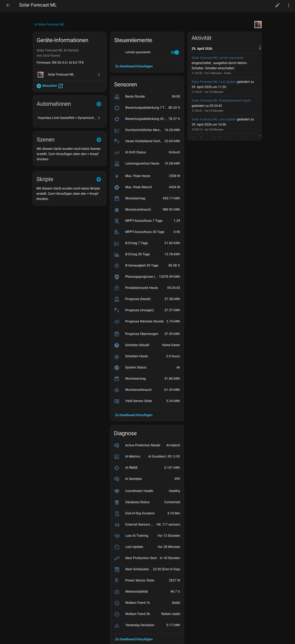Click the device logo thumbnail

(258, 24)
